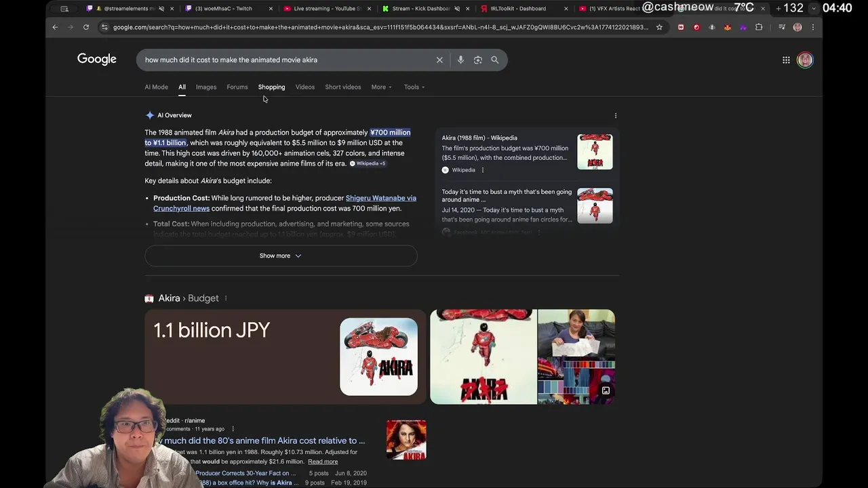Open the Wikipedia +5 sources chip
This screenshot has height=488, width=868.
(x=368, y=163)
